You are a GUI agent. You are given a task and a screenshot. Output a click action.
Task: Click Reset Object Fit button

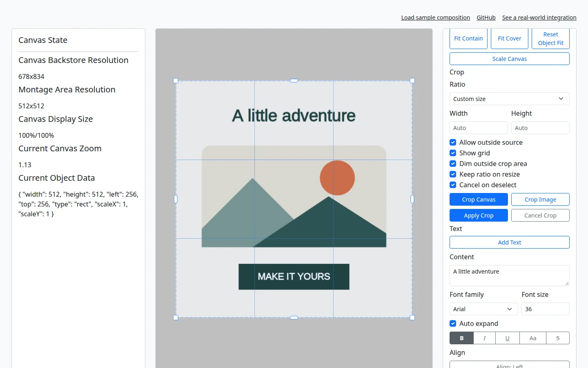550,38
